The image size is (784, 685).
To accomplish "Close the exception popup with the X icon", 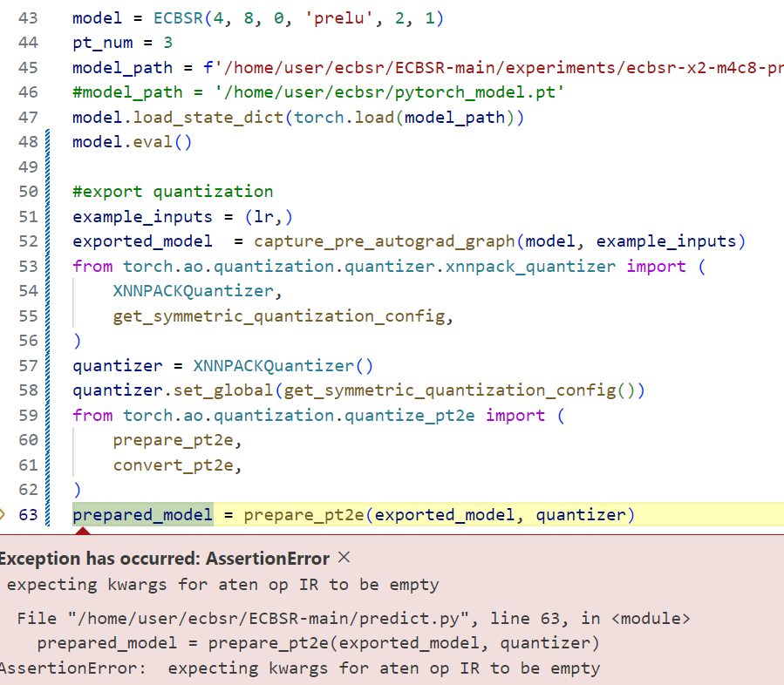I will pos(344,558).
